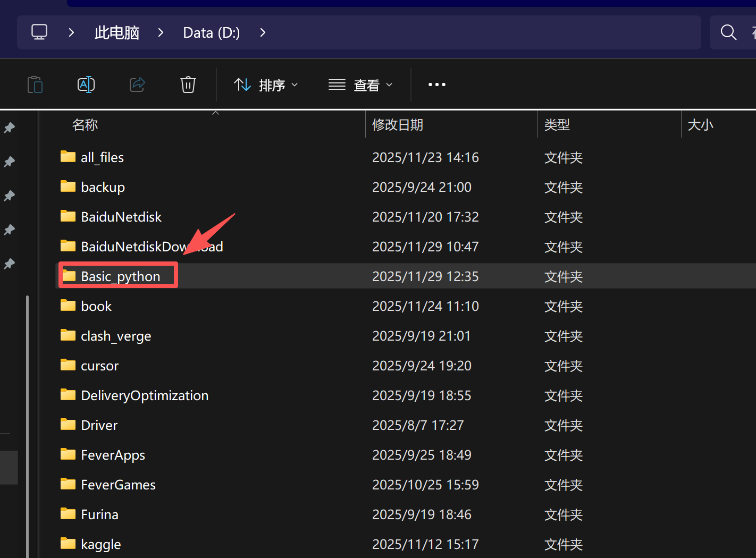Expand the chevron after Data (D:)
This screenshot has width=756, height=558.
[x=263, y=33]
